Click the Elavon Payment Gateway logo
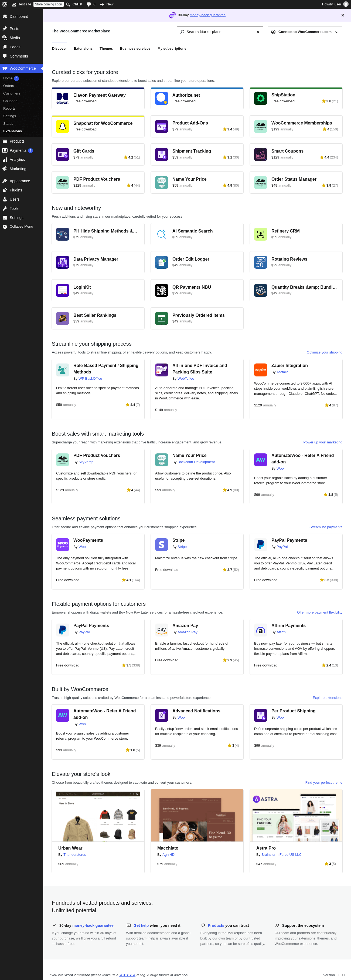The height and width of the screenshot is (980, 351). point(62,99)
